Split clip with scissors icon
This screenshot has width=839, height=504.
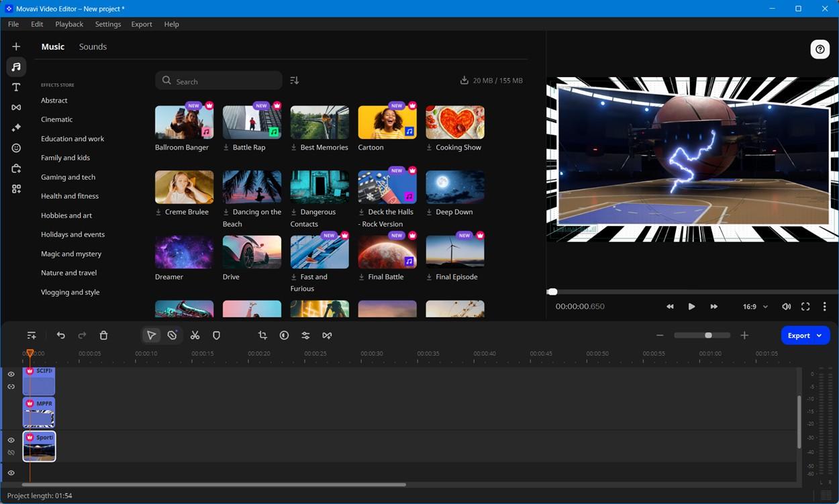(195, 336)
